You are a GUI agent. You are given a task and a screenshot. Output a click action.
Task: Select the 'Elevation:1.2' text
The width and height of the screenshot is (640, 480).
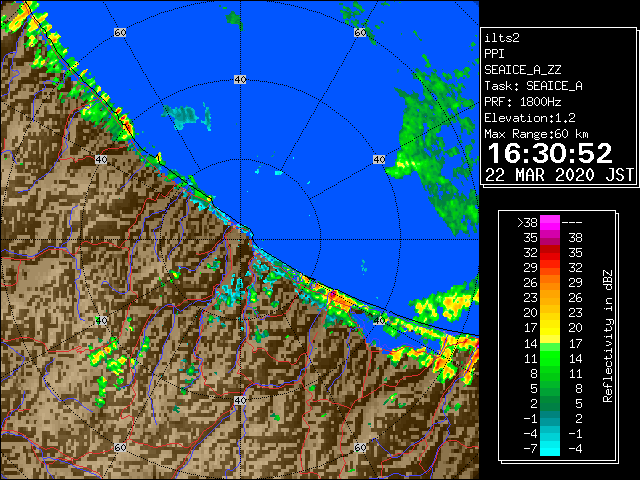[530, 118]
